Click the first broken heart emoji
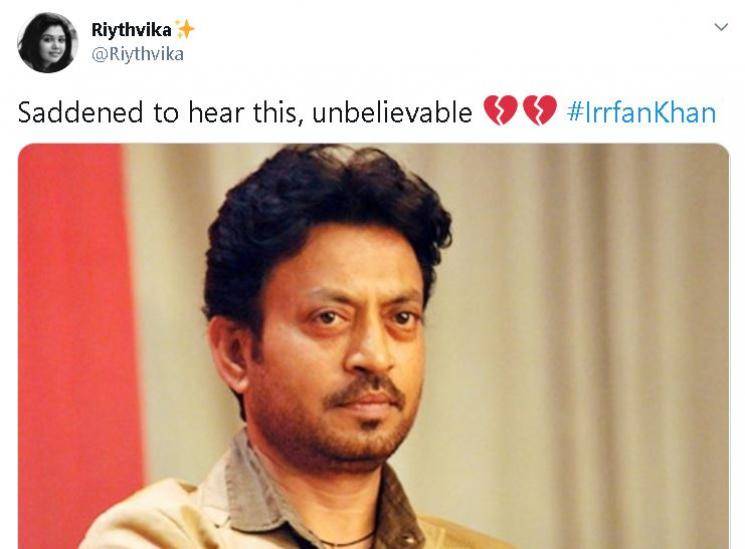Viewport: 745px width, 549px height. point(500,110)
